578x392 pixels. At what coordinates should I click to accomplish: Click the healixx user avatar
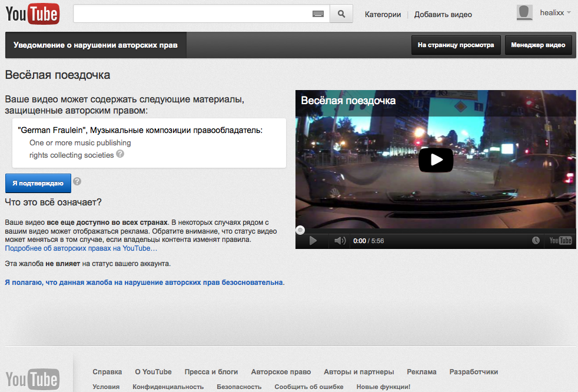[x=524, y=13]
